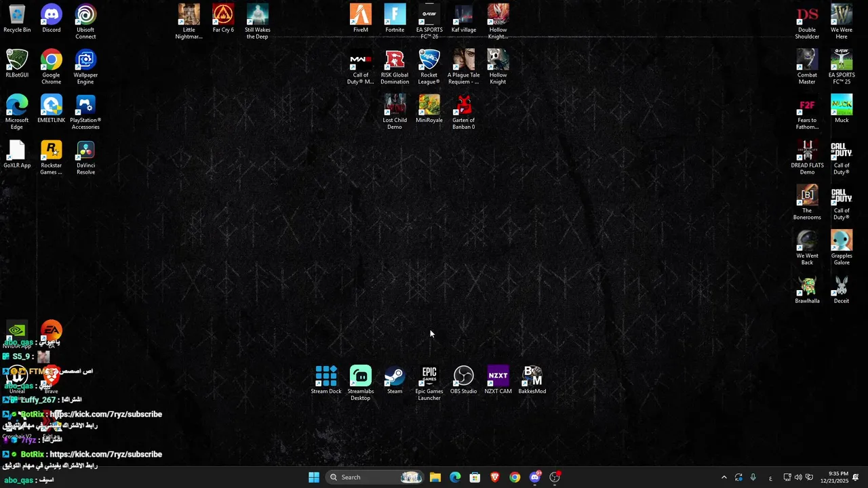Open the We Went Back shortcut
Image resolution: width=868 pixels, height=488 pixels.
(x=807, y=248)
